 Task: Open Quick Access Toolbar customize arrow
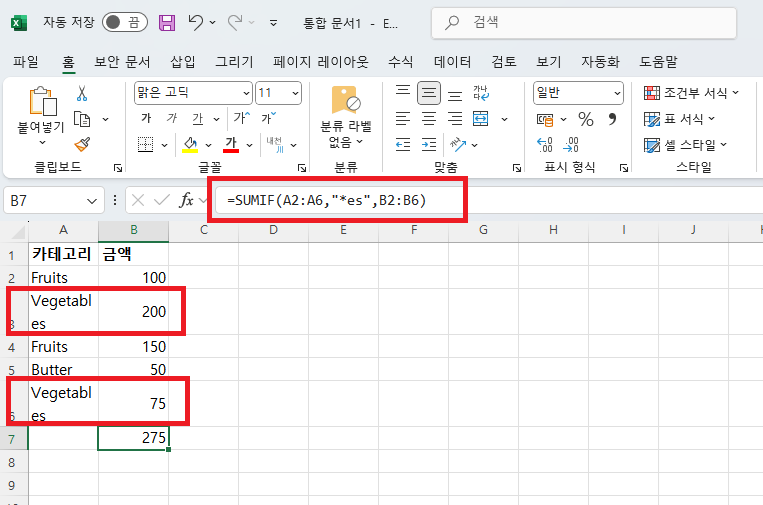[x=273, y=23]
